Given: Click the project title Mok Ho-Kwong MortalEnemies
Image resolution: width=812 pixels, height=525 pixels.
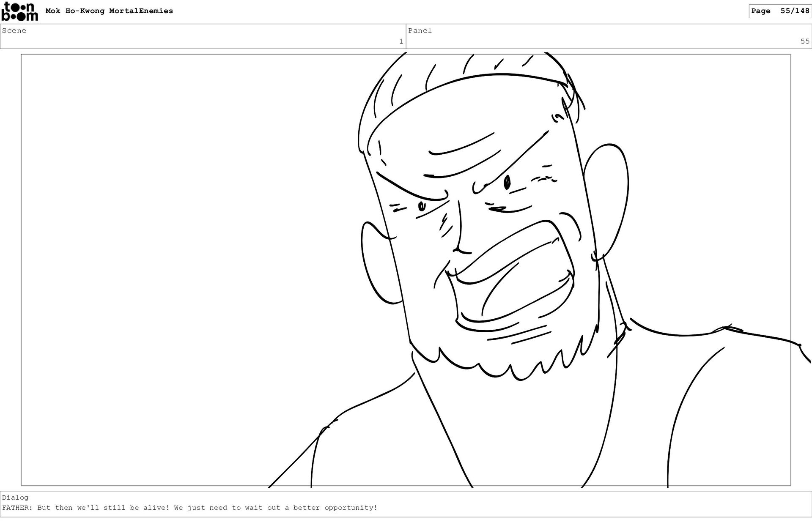Looking at the screenshot, I should 109,11.
